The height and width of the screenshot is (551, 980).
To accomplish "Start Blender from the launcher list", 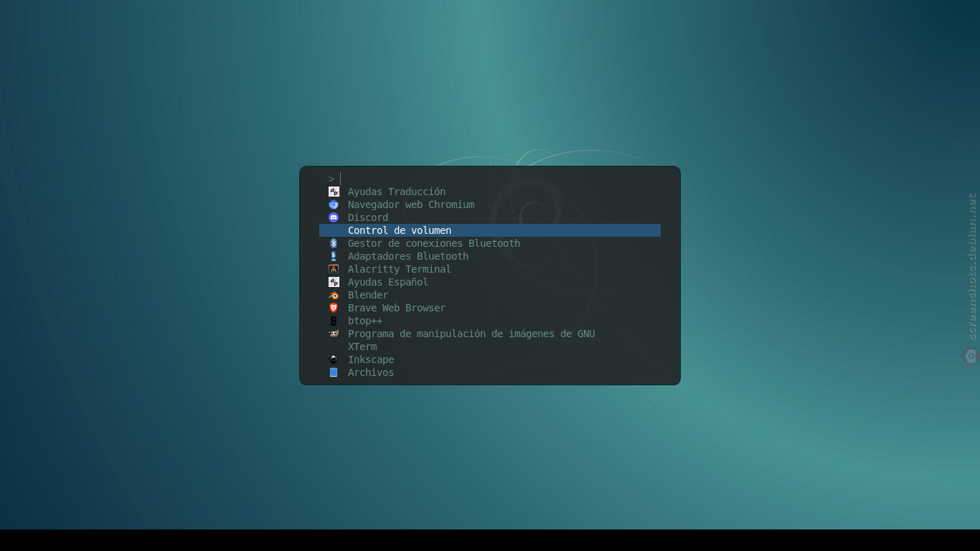I will 490,295.
